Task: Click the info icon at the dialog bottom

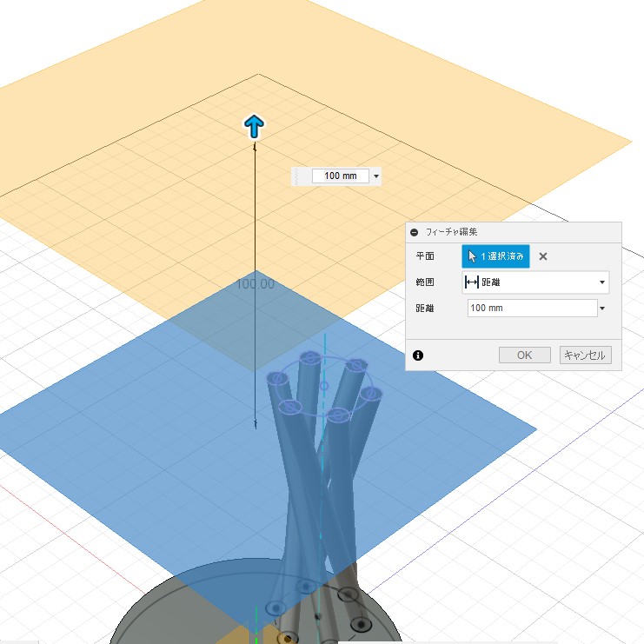Action: 418,355
